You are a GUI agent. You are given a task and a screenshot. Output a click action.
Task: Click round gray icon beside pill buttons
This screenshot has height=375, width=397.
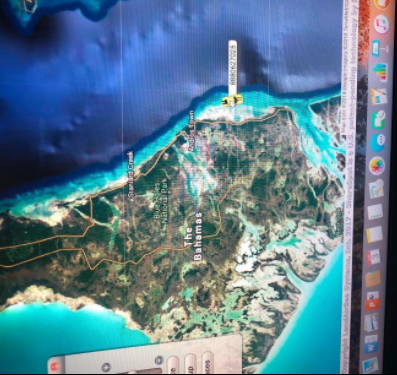click(159, 360)
